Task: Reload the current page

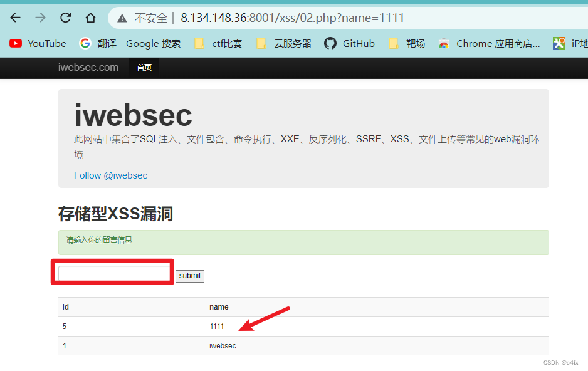Action: point(65,18)
